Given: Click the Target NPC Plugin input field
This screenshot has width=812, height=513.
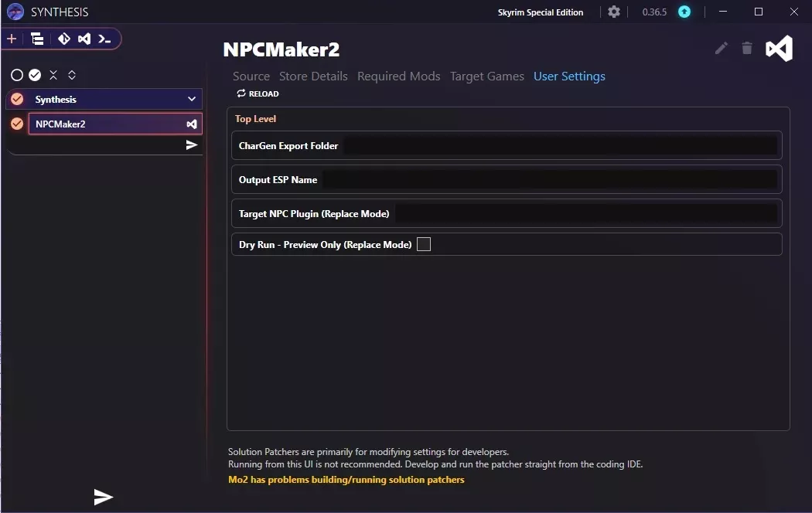Looking at the screenshot, I should (x=586, y=213).
